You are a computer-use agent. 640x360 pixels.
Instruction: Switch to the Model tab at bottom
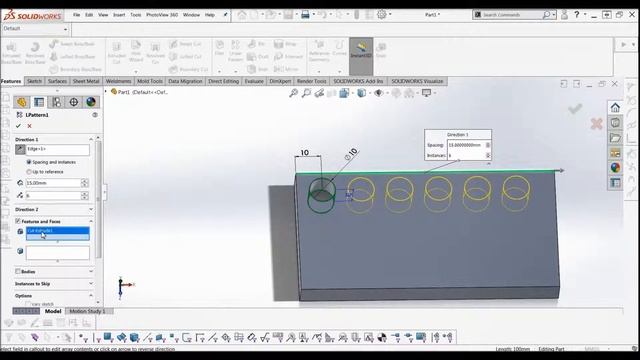[53, 311]
